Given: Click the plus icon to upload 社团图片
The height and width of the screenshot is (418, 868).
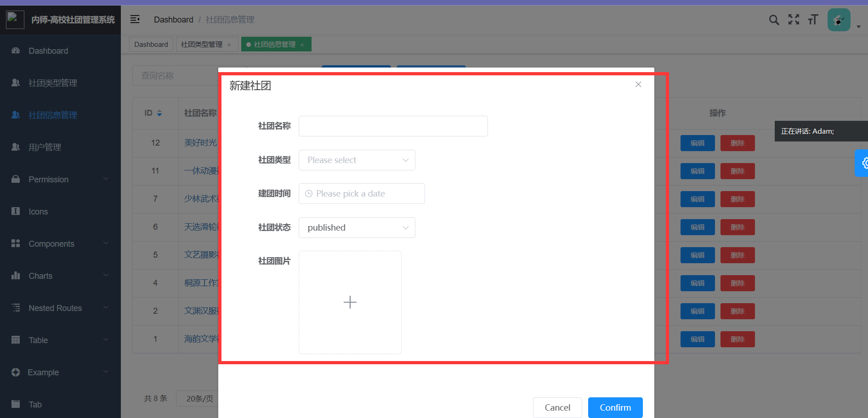Looking at the screenshot, I should pyautogui.click(x=350, y=302).
